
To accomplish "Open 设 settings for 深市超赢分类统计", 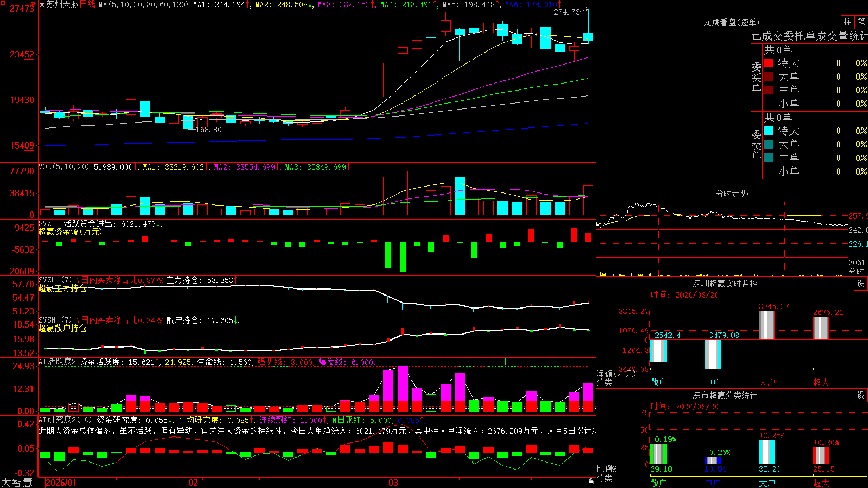I will [861, 395].
